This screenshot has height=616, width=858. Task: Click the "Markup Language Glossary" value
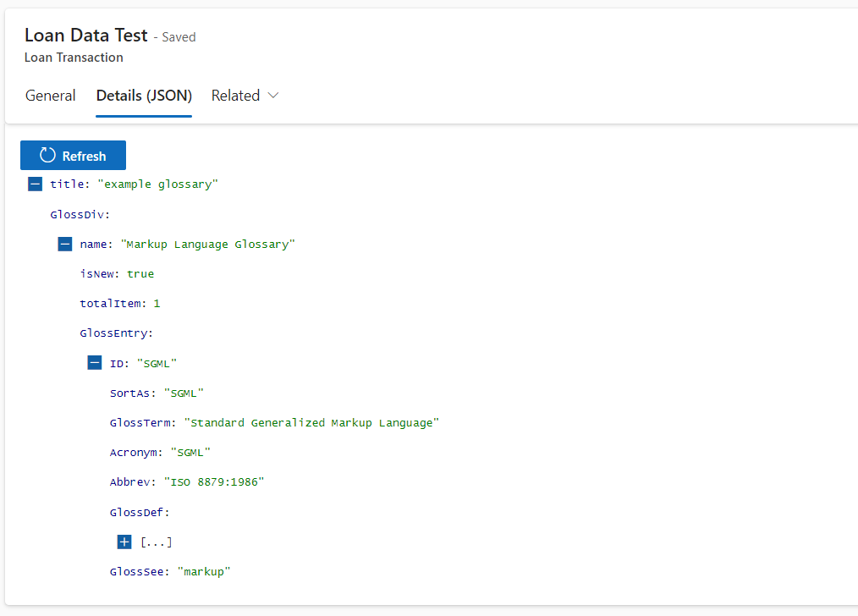[x=208, y=245]
